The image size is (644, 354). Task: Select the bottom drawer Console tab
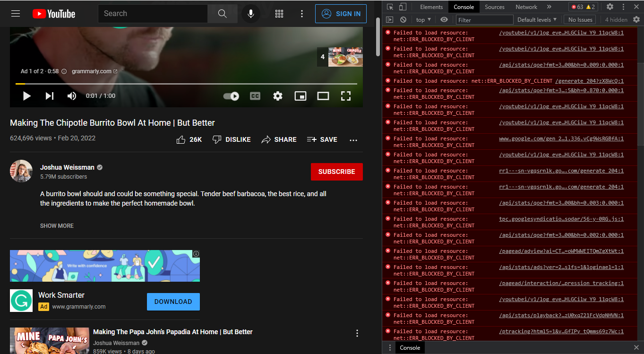410,348
